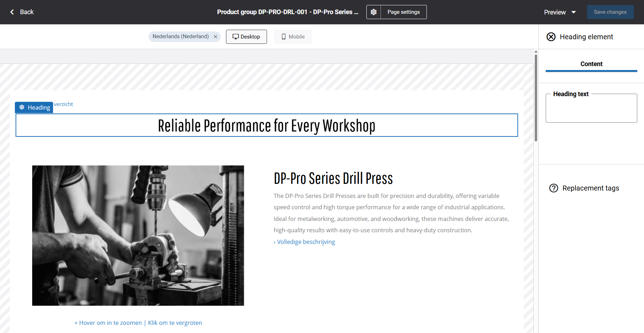This screenshot has height=333, width=644.
Task: Click the desktop monitor icon
Action: pos(236,37)
